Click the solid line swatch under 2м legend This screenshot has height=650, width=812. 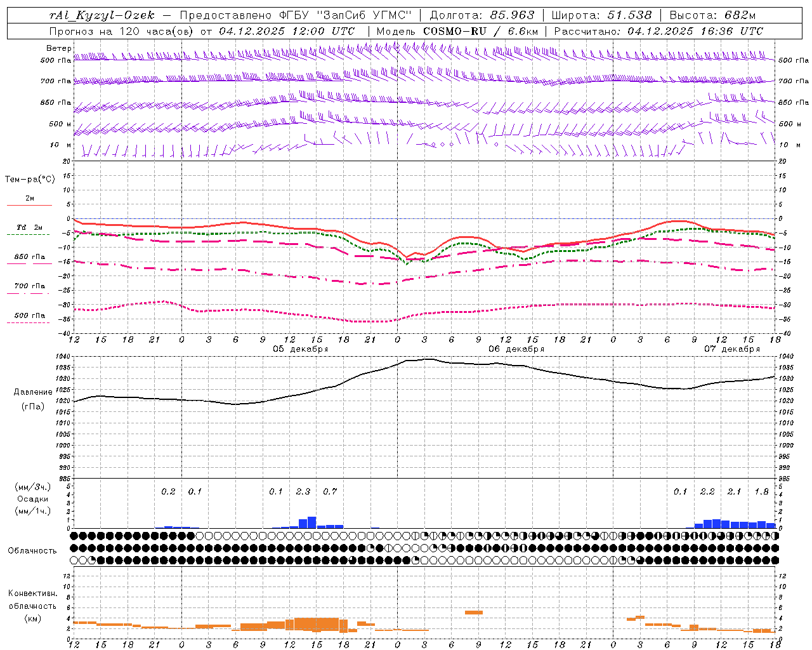coord(29,205)
